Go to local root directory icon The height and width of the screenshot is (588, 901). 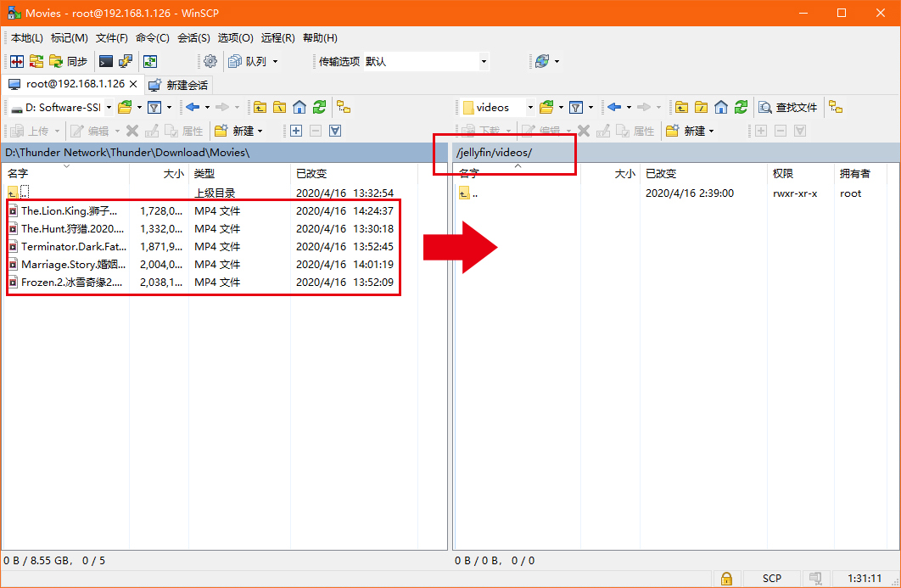(279, 108)
